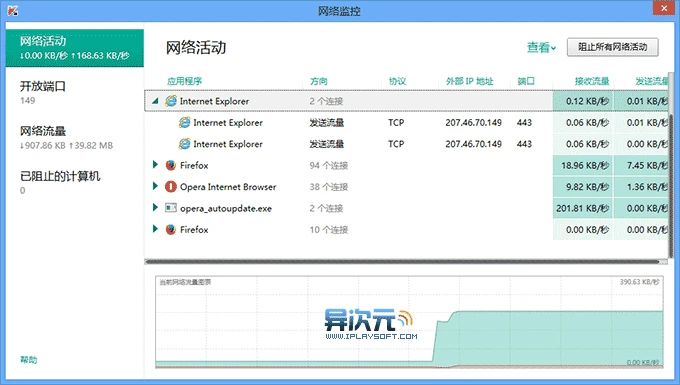This screenshot has width=680, height=385.
Task: Open the 帮助 link
Action: [29, 359]
